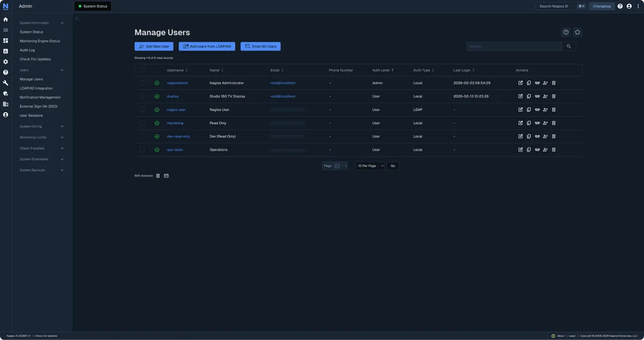The image size is (644, 340).
Task: Check the select-all checkbox in table header
Action: (x=141, y=69)
